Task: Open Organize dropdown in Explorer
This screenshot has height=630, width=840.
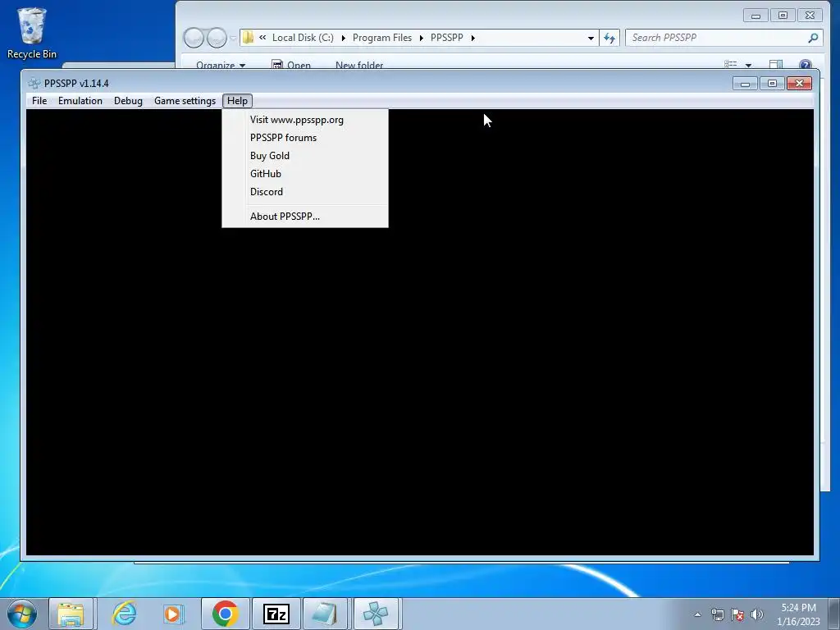Action: pos(221,65)
